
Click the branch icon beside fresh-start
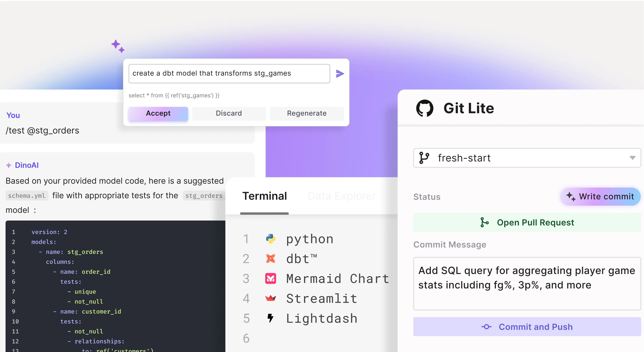point(424,158)
